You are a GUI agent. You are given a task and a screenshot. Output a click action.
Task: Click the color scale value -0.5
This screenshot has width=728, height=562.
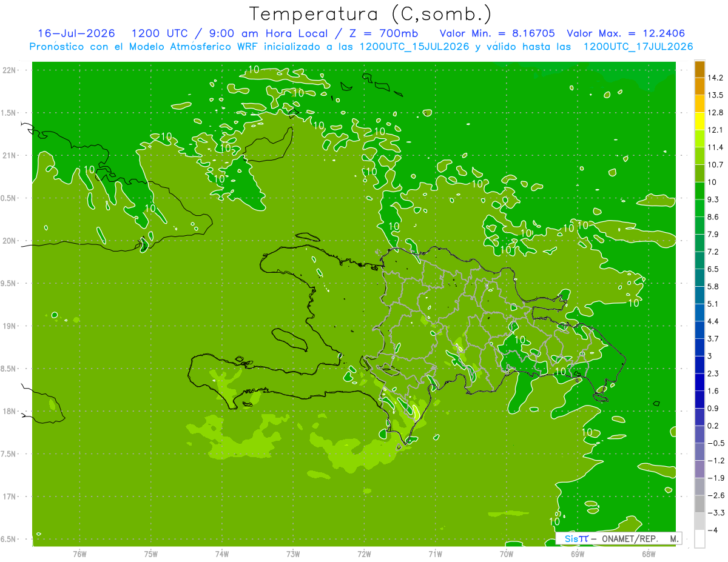(x=716, y=443)
